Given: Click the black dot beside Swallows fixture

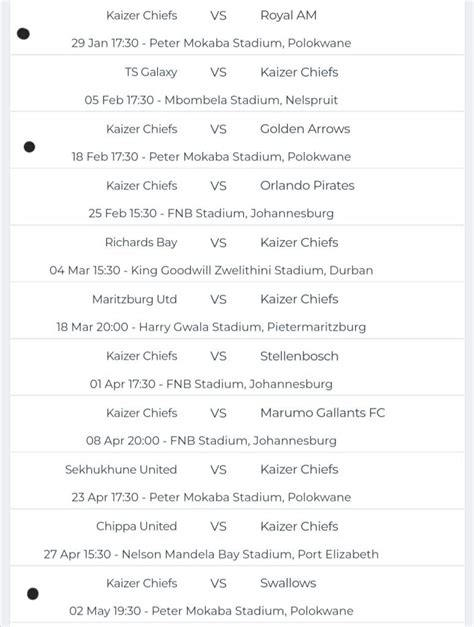Looking at the screenshot, I should pyautogui.click(x=33, y=594).
